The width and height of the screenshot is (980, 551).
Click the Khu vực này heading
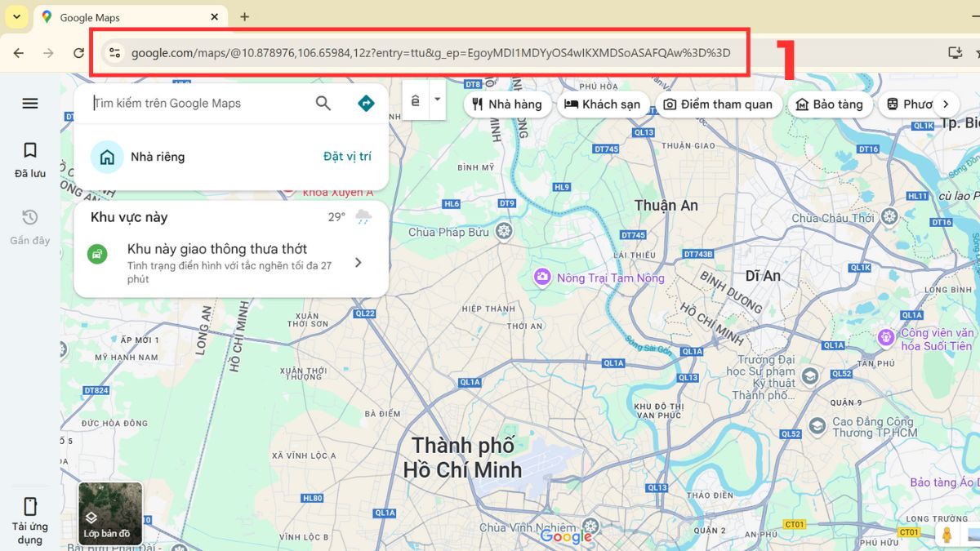(129, 217)
